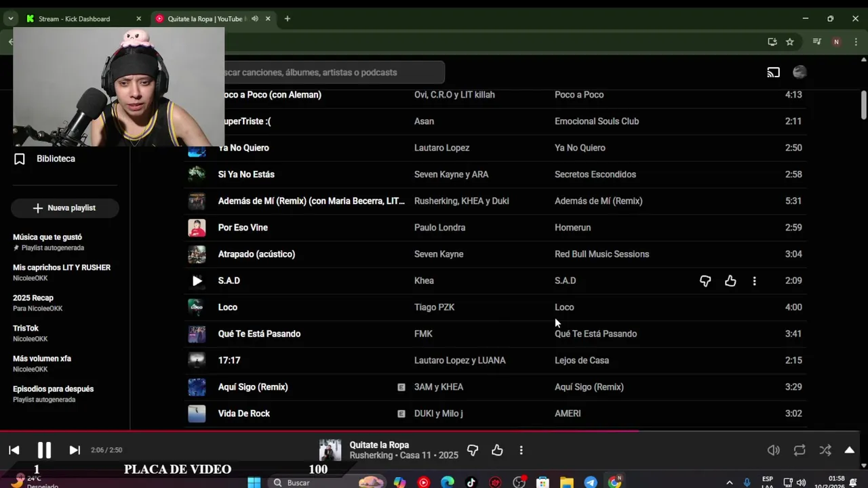Select the song title 17:17

click(229, 361)
